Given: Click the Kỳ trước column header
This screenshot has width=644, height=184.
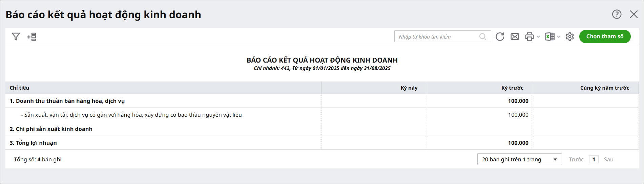Looking at the screenshot, I should click(x=512, y=88).
